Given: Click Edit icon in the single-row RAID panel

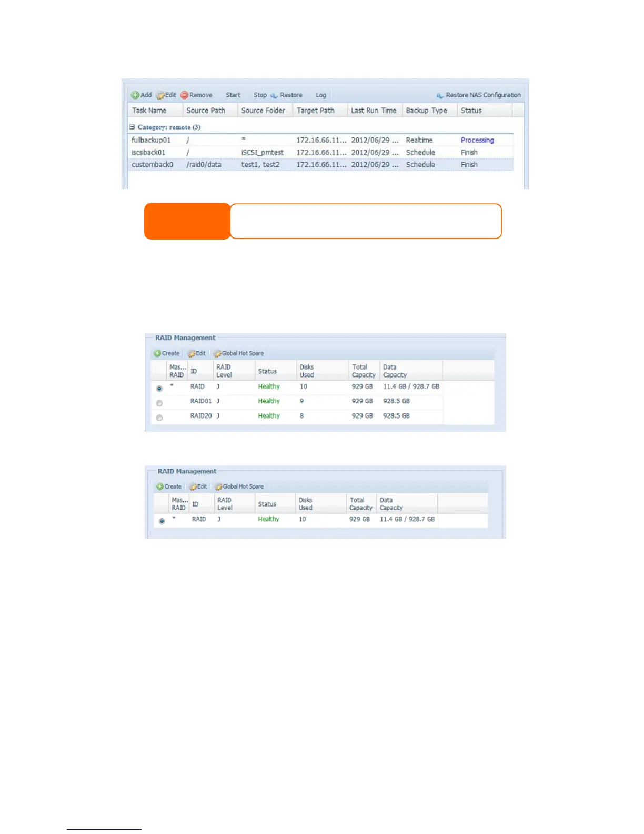Looking at the screenshot, I should coord(193,486).
